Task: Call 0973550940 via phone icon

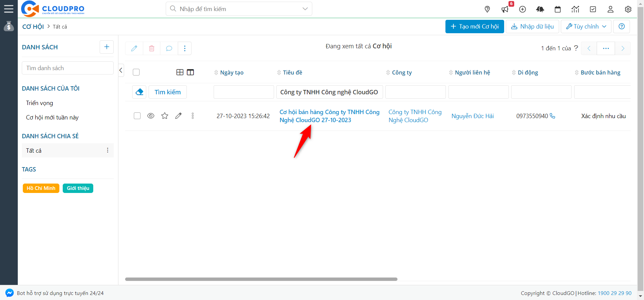Action: [552, 116]
